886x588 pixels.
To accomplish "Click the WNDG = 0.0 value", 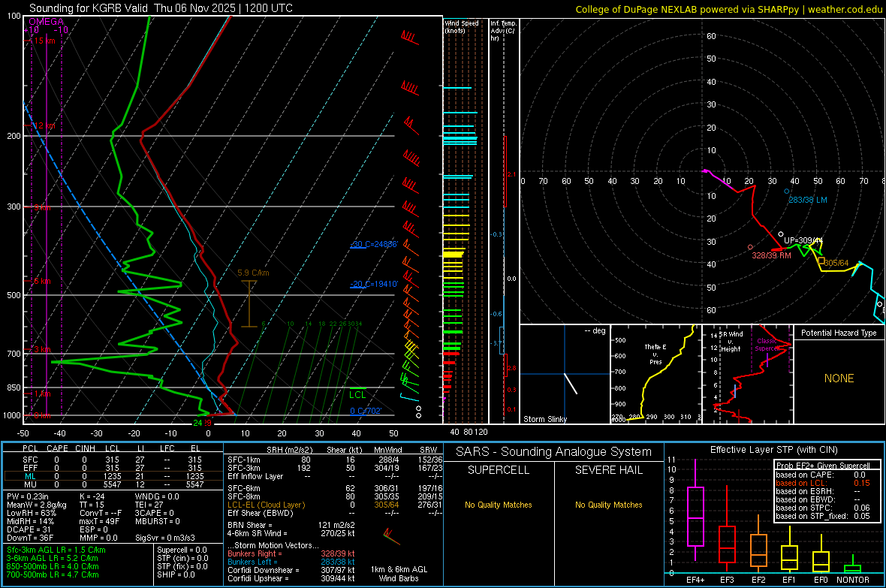I will [x=157, y=496].
